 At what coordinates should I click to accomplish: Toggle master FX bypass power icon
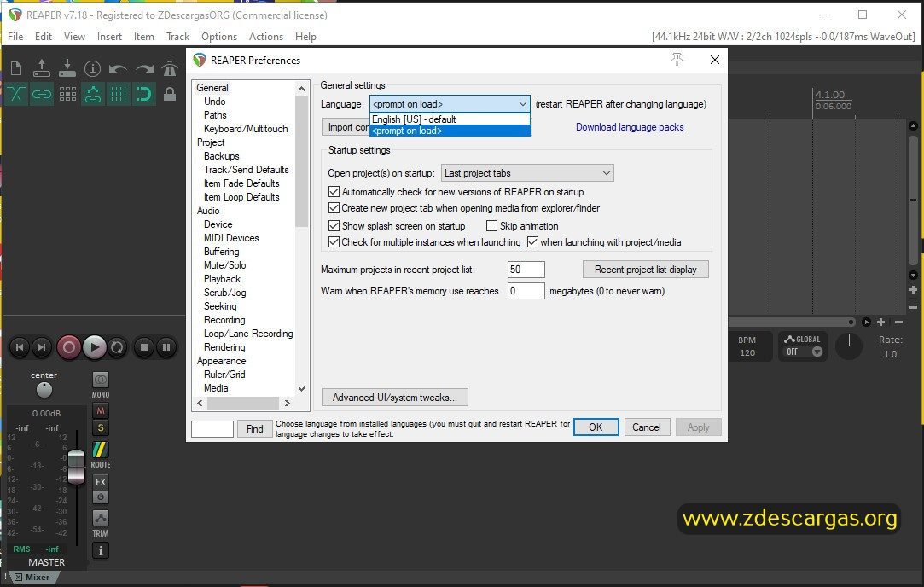pos(101,497)
